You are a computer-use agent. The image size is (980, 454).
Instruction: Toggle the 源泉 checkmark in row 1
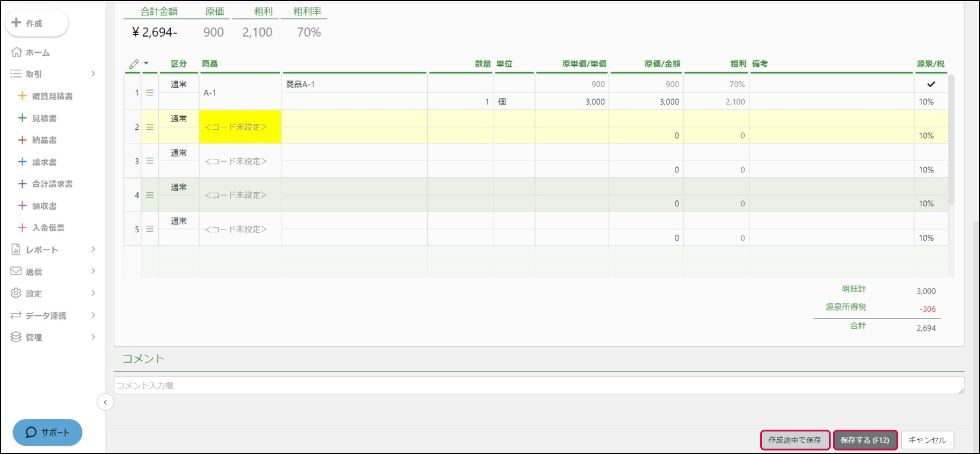931,84
